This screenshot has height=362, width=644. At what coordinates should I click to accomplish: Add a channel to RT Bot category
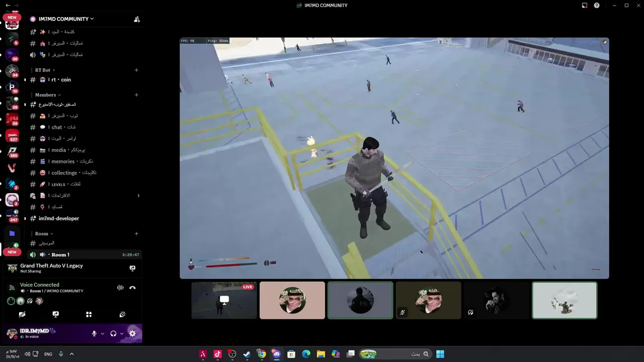136,70
